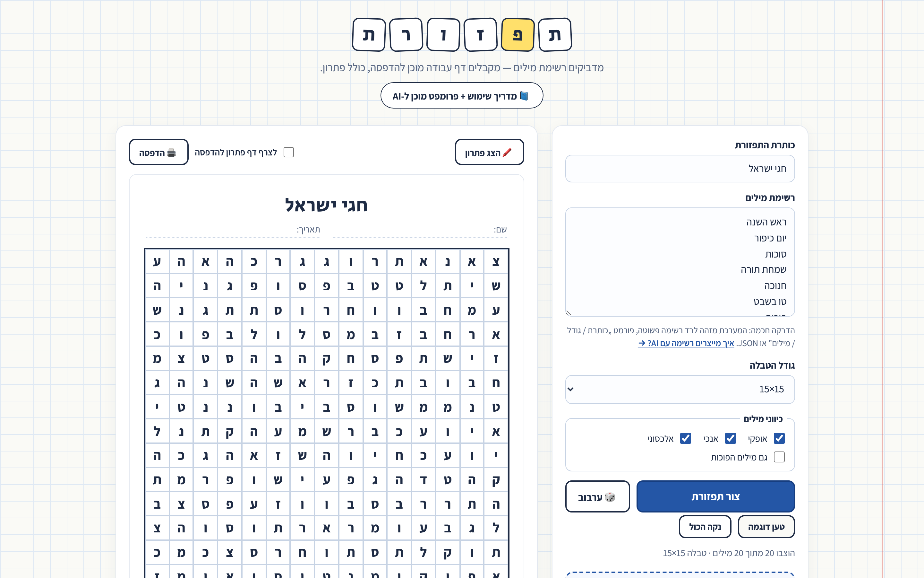924x578 pixels.
Task: Click the yellow פ logo tile
Action: (x=518, y=34)
